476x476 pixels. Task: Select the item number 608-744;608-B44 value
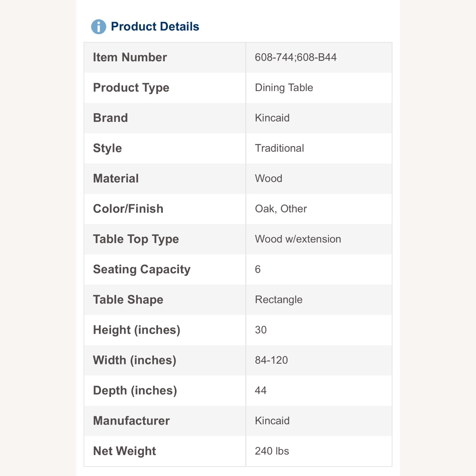295,57
